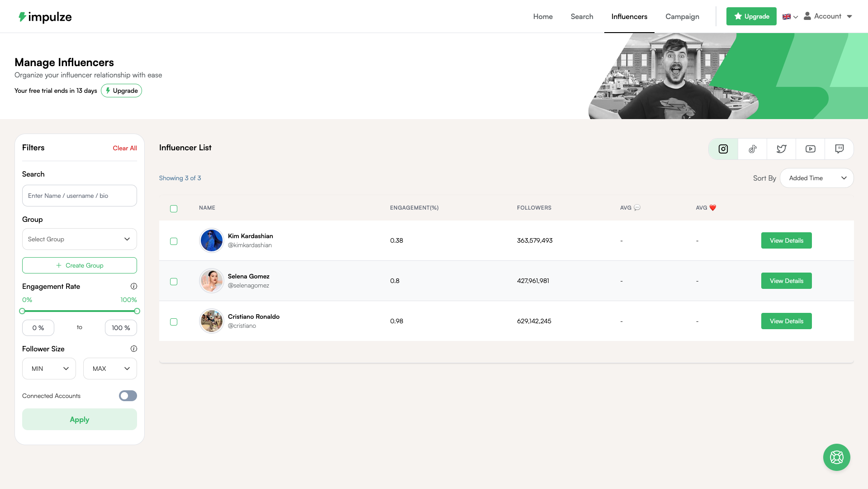Open the Twitter platform tab icon
The image size is (868, 489).
coord(781,149)
